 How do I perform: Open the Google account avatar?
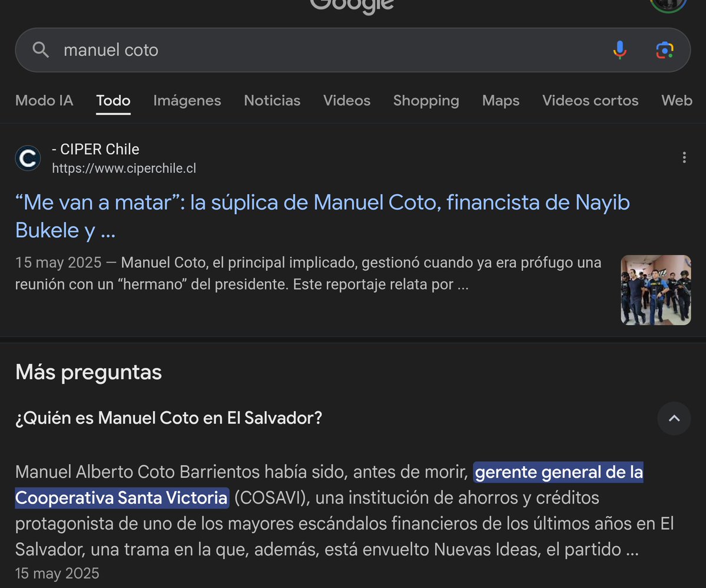(668, 5)
